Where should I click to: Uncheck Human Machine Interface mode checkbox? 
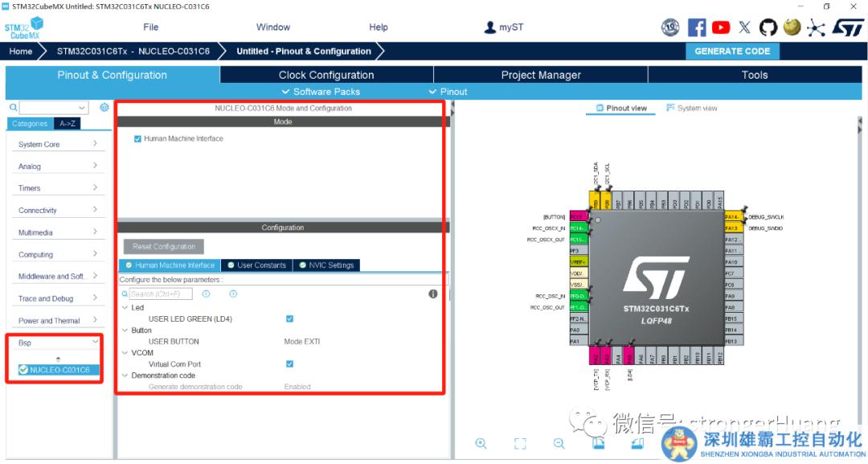[138, 138]
